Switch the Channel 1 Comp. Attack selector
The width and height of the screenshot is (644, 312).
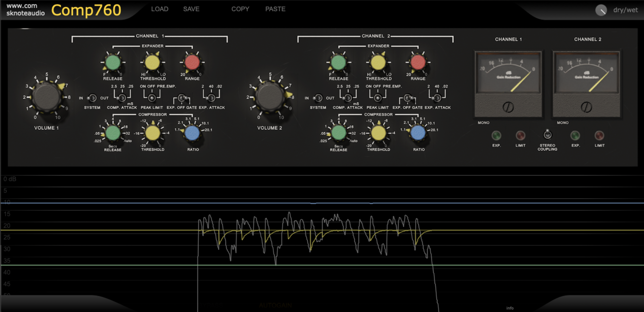coord(122,98)
